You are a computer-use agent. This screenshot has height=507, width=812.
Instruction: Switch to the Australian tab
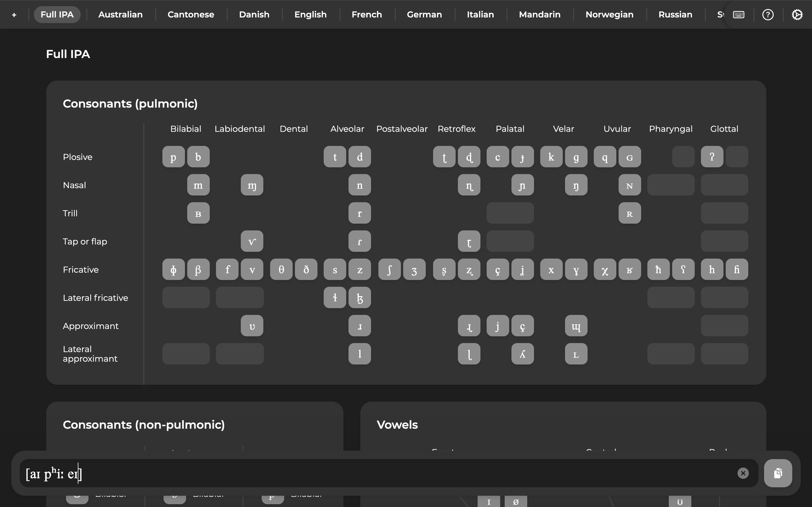pos(120,15)
